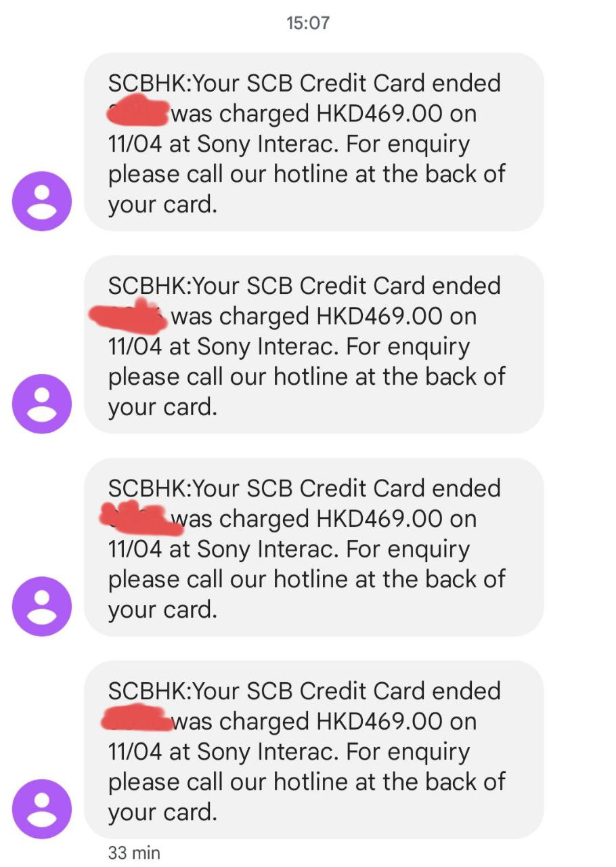Click the 11/04 date in the last message

pyautogui.click(x=135, y=752)
